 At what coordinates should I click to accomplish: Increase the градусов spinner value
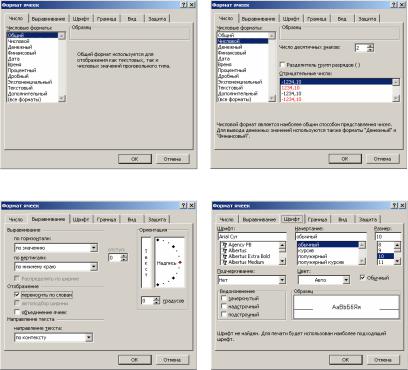[x=157, y=299]
